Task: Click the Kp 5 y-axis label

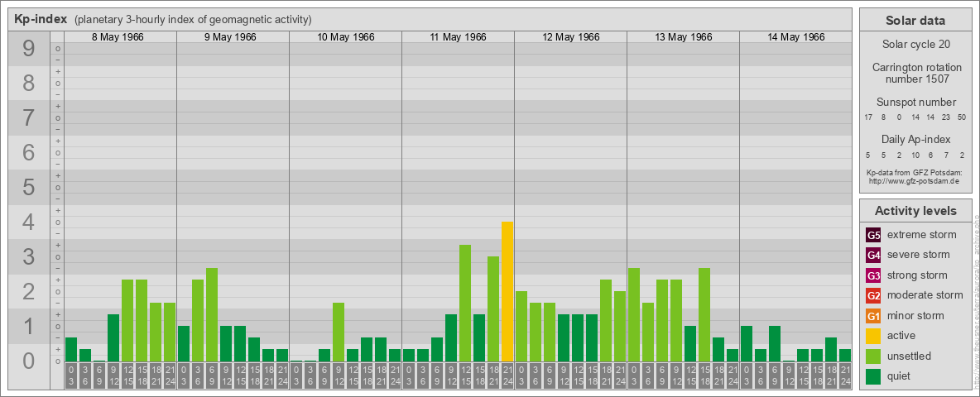Action: point(29,187)
